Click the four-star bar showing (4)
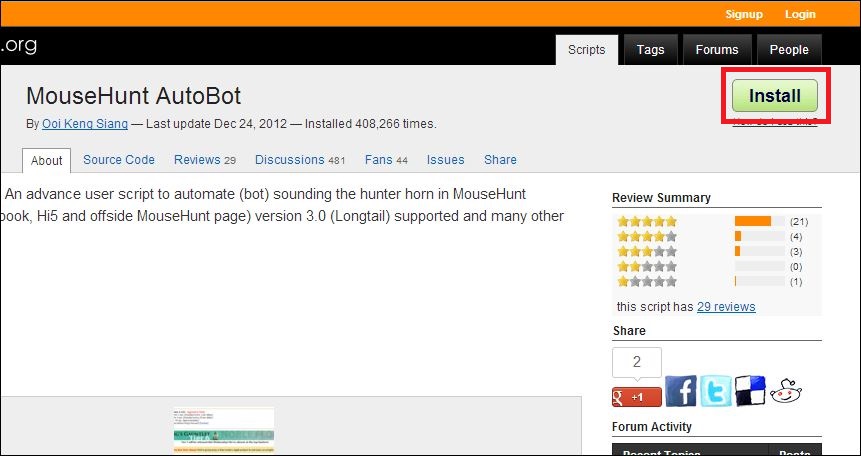 point(759,237)
